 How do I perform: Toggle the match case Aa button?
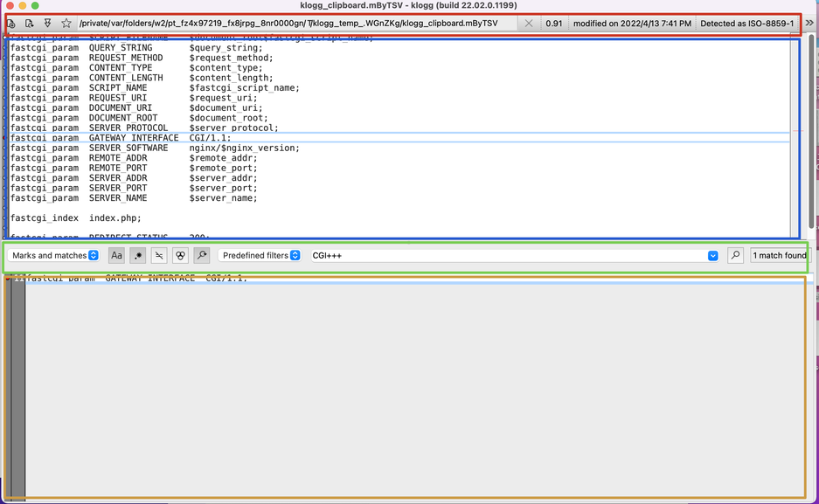click(x=116, y=256)
